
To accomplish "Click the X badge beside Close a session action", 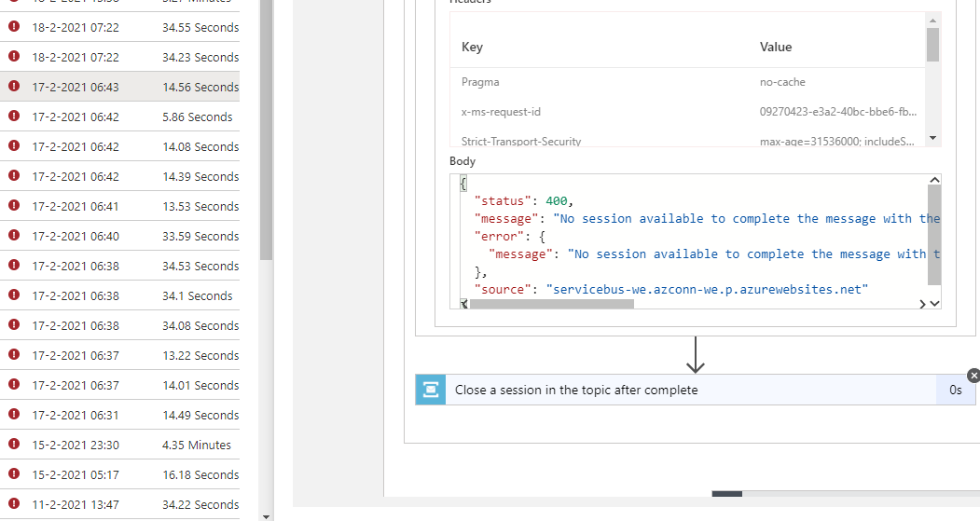I will point(973,376).
